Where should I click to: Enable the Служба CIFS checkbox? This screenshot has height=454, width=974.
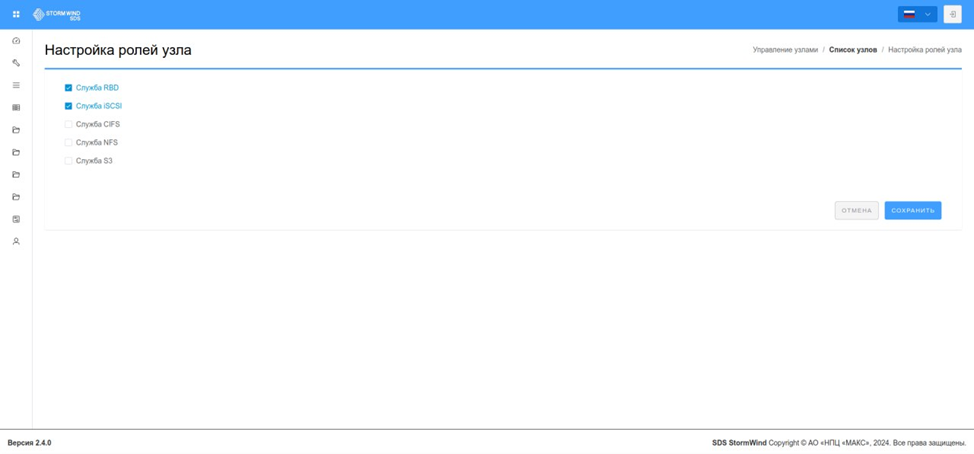(x=68, y=124)
